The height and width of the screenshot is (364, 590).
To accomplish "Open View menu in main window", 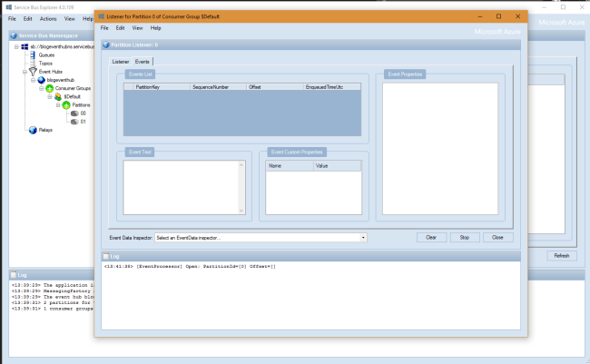I will coord(70,19).
